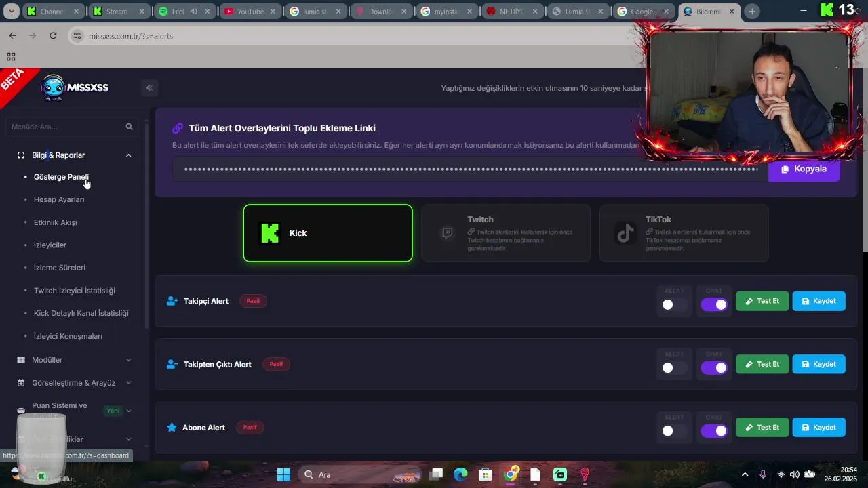Screen dimensions: 868x488
Task: Open Twitch İzleyici İstatistiği menu item
Action: pyautogui.click(x=75, y=291)
